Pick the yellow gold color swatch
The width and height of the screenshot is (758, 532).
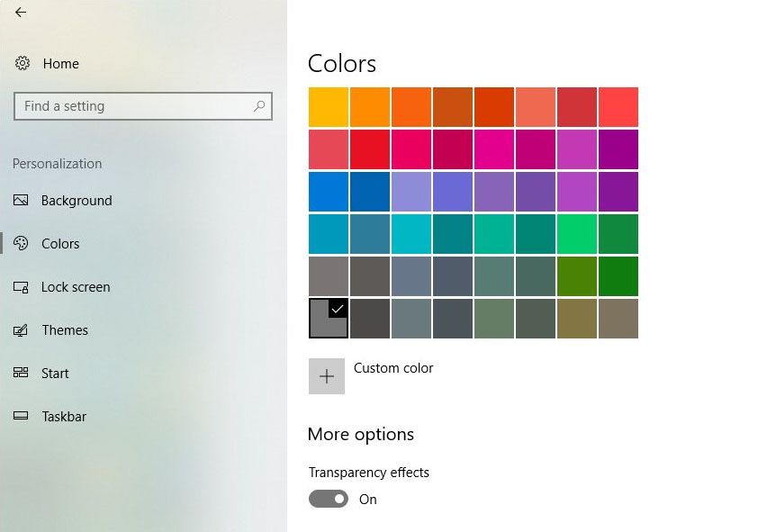tap(329, 107)
